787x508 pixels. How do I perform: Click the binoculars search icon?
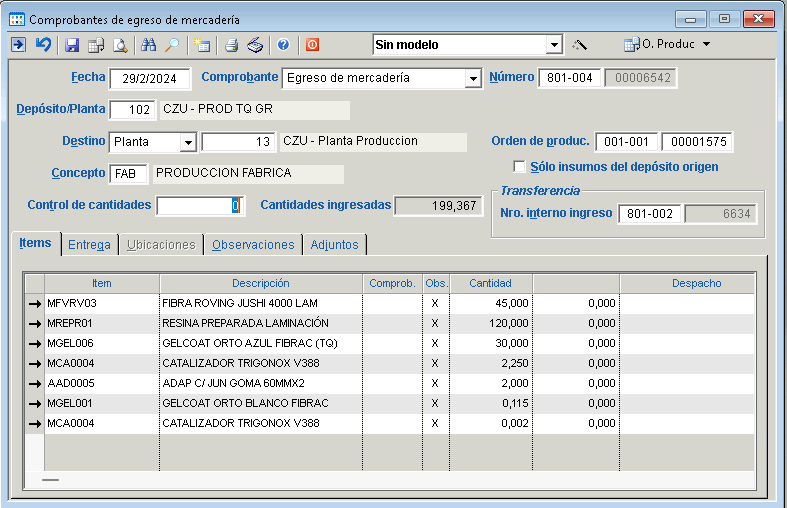148,45
